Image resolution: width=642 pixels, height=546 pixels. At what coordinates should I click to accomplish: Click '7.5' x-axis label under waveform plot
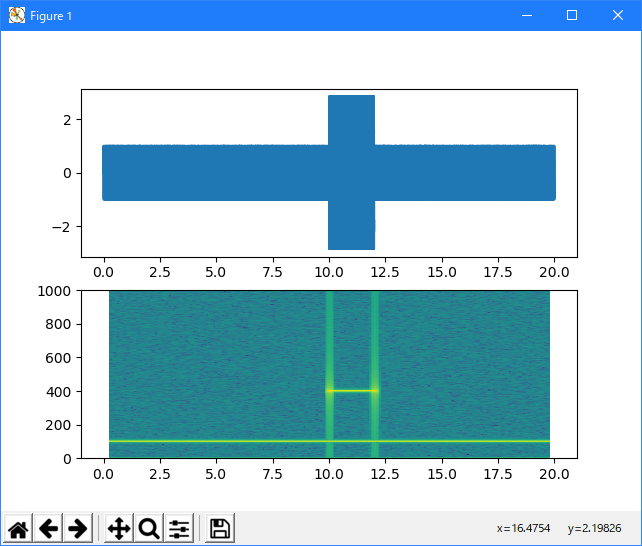click(272, 272)
